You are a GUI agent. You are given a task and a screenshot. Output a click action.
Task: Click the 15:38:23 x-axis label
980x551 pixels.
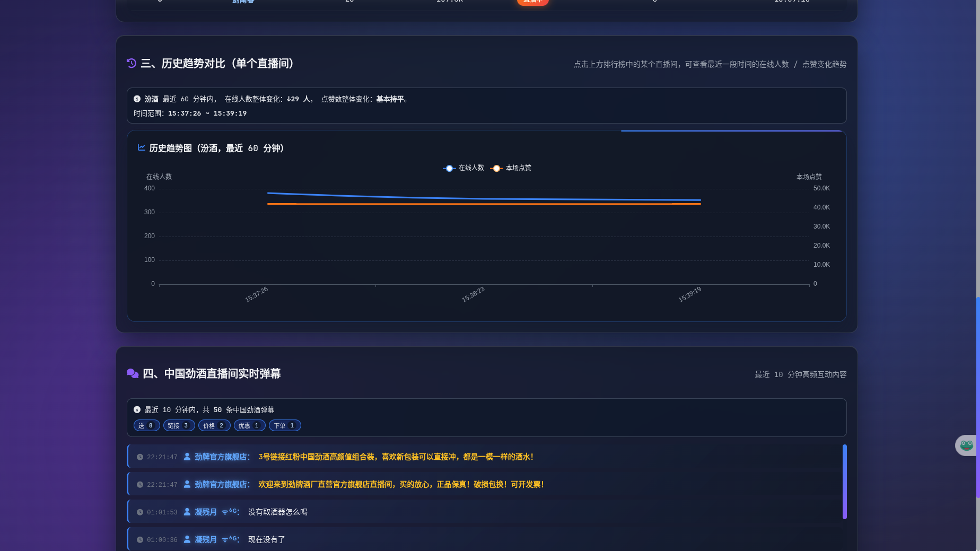pos(473,295)
